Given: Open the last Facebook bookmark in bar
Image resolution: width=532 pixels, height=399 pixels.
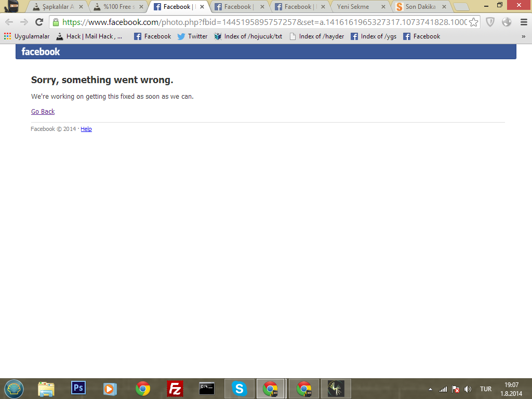Looking at the screenshot, I should pos(422,36).
